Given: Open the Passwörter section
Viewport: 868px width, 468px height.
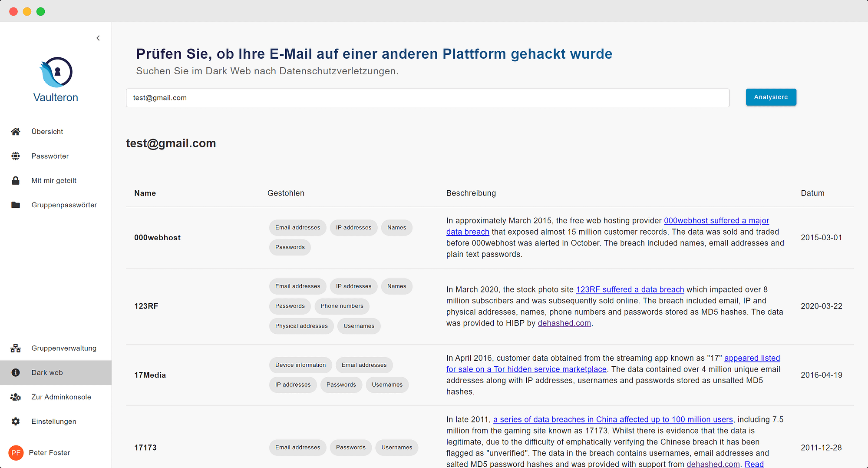Looking at the screenshot, I should click(56, 156).
